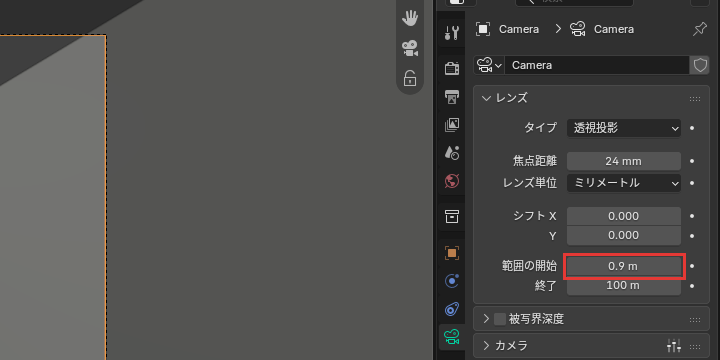Open the タイプ dropdown showing 透視投影
This screenshot has height=360, width=720.
[x=624, y=128]
